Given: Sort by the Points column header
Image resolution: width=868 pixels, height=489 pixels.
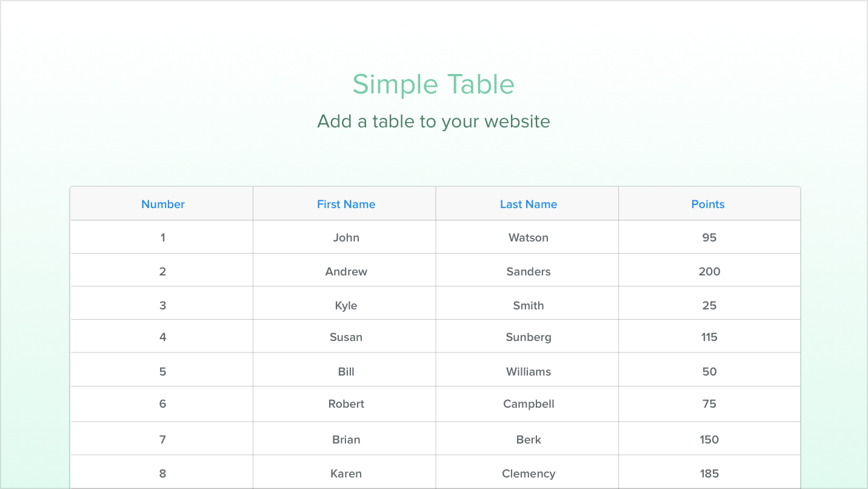Looking at the screenshot, I should [707, 204].
